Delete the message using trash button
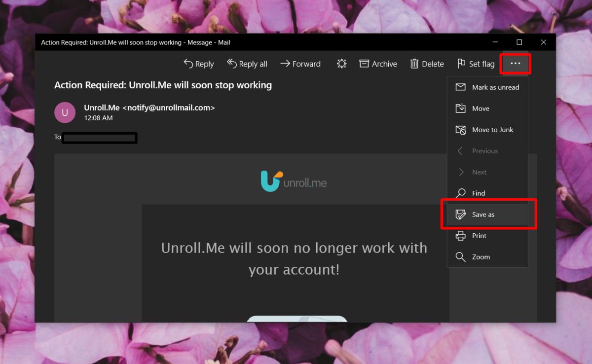Screen dimensions: 592x364 [427, 64]
